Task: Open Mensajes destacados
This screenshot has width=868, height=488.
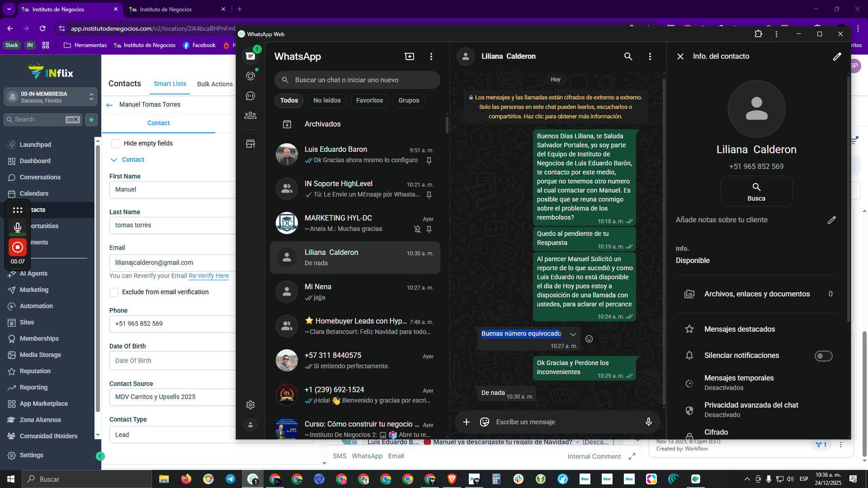Action: point(757,329)
